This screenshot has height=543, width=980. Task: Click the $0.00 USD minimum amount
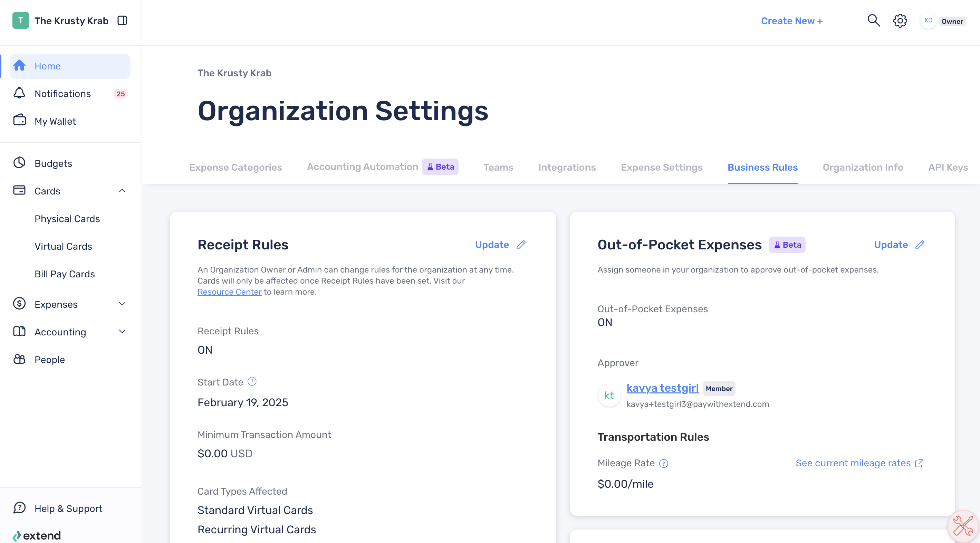pyautogui.click(x=225, y=453)
